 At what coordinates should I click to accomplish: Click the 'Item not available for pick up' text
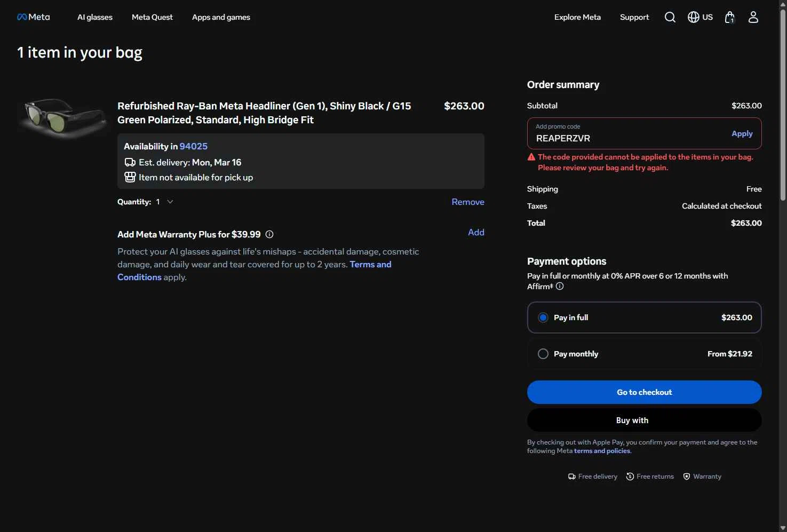(x=196, y=177)
